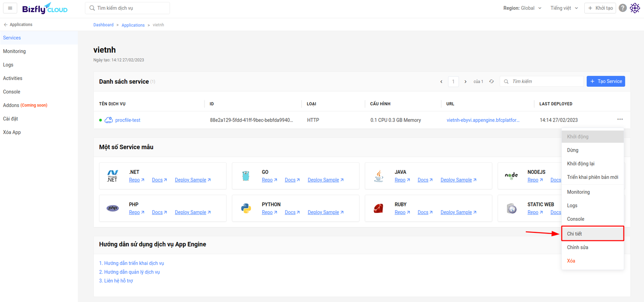Click the .NET sample logo
This screenshot has height=302, width=644.
112,176
